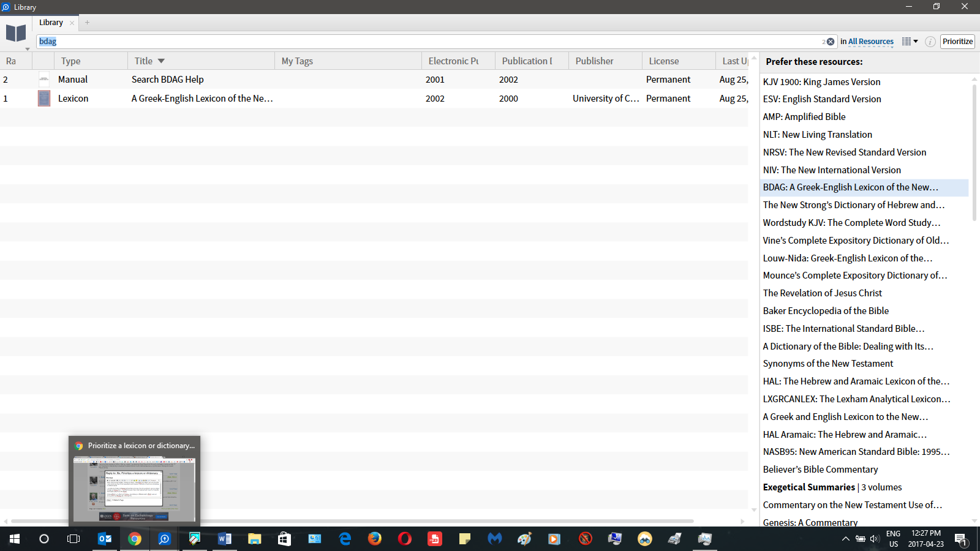
Task: Select A Greek-English Lexicon row title
Action: click(x=202, y=99)
